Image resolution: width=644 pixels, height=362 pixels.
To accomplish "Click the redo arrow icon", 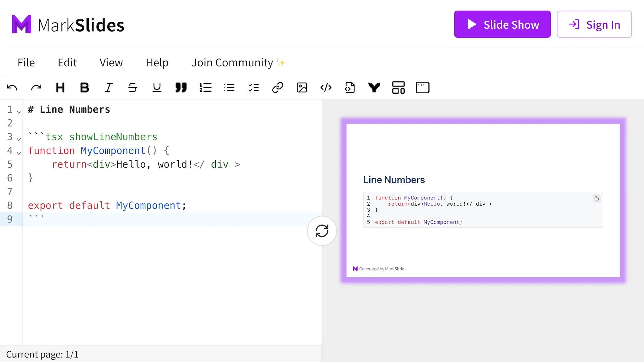I will click(x=36, y=88).
